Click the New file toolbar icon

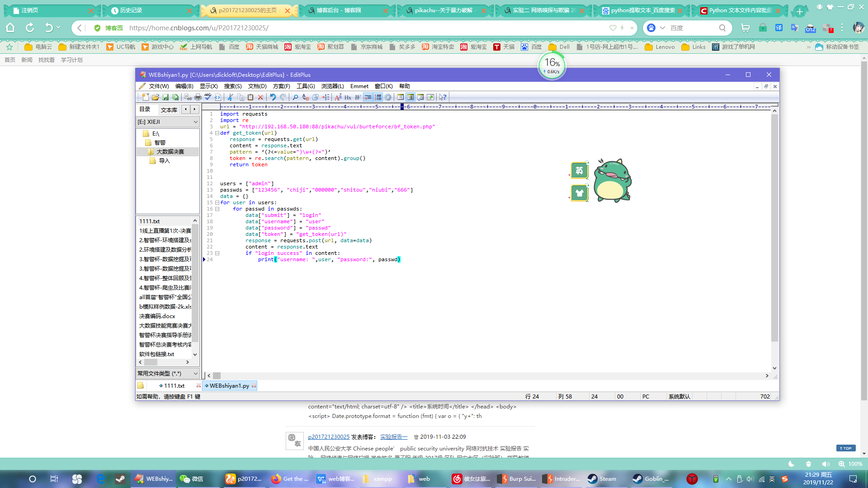(146, 97)
